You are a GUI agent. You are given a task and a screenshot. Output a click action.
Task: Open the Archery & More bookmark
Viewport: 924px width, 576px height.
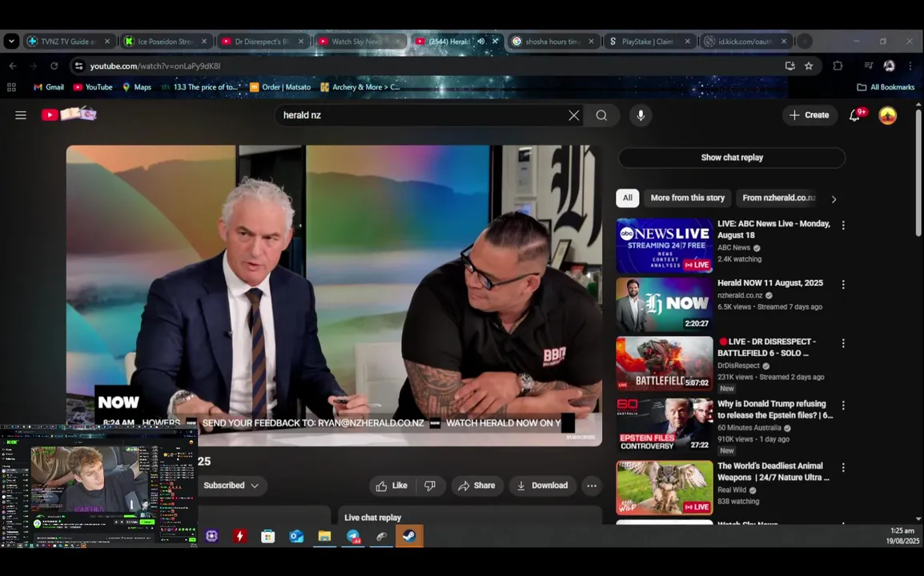pyautogui.click(x=360, y=87)
